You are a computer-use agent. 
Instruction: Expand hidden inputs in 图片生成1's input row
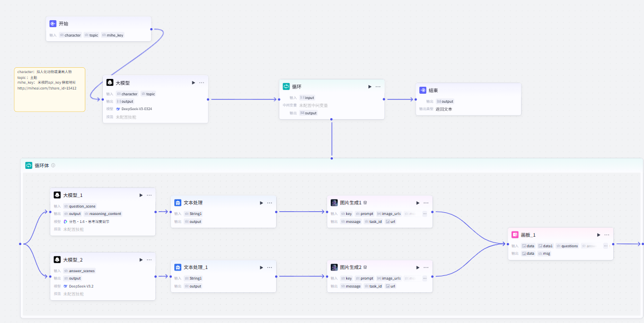(x=425, y=214)
